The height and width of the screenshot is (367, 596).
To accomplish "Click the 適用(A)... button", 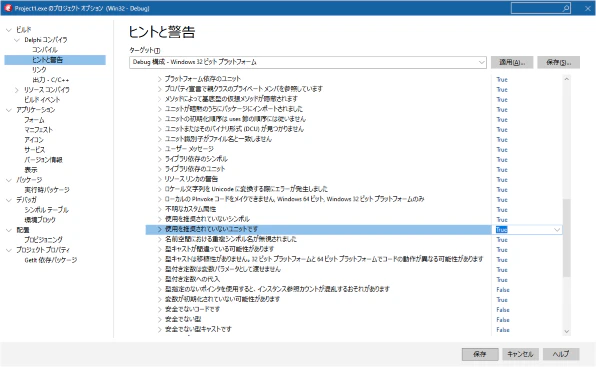I will [x=512, y=62].
